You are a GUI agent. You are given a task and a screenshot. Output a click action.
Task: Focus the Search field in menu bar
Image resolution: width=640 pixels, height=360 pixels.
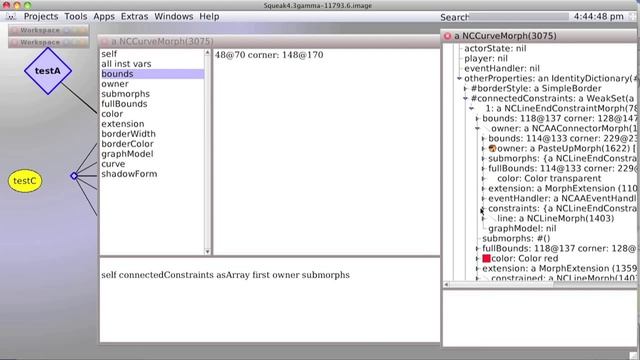(x=518, y=17)
